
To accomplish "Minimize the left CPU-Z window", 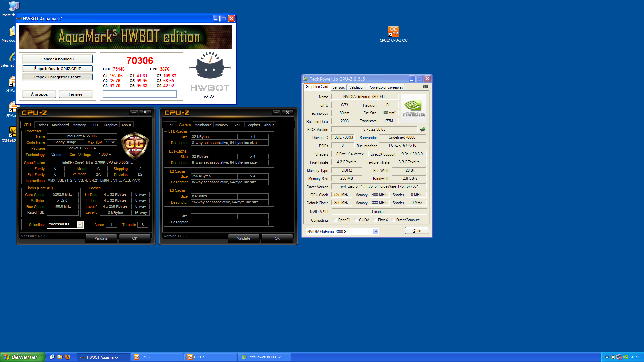I will click(134, 112).
